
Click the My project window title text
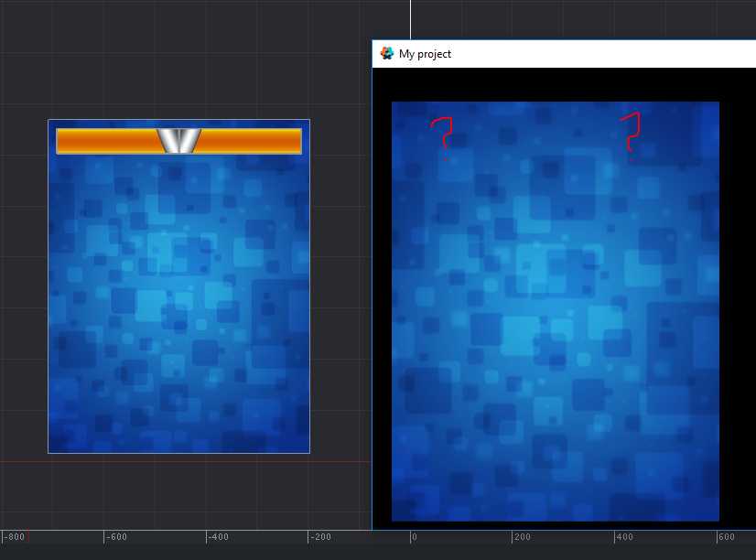[425, 54]
